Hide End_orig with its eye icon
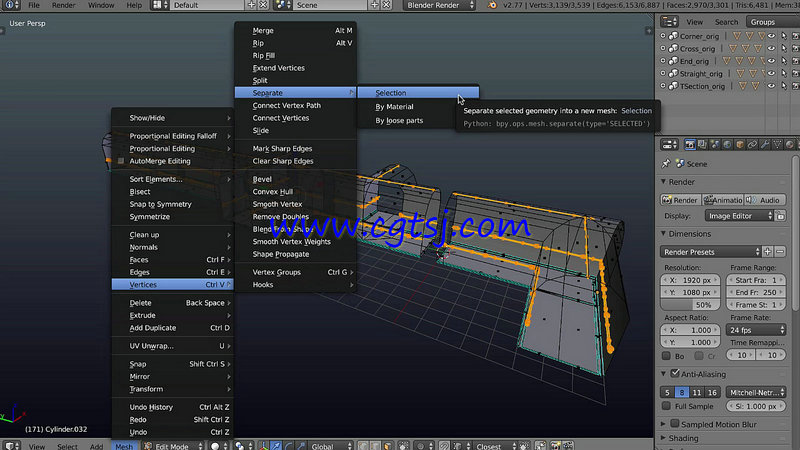This screenshot has height=450, width=800. 771,61
